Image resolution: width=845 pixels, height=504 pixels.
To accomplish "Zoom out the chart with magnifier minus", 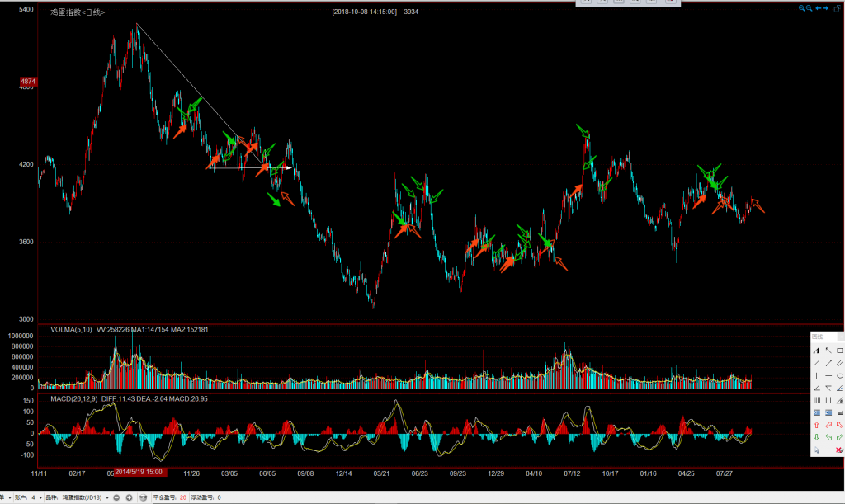I will tap(809, 8).
